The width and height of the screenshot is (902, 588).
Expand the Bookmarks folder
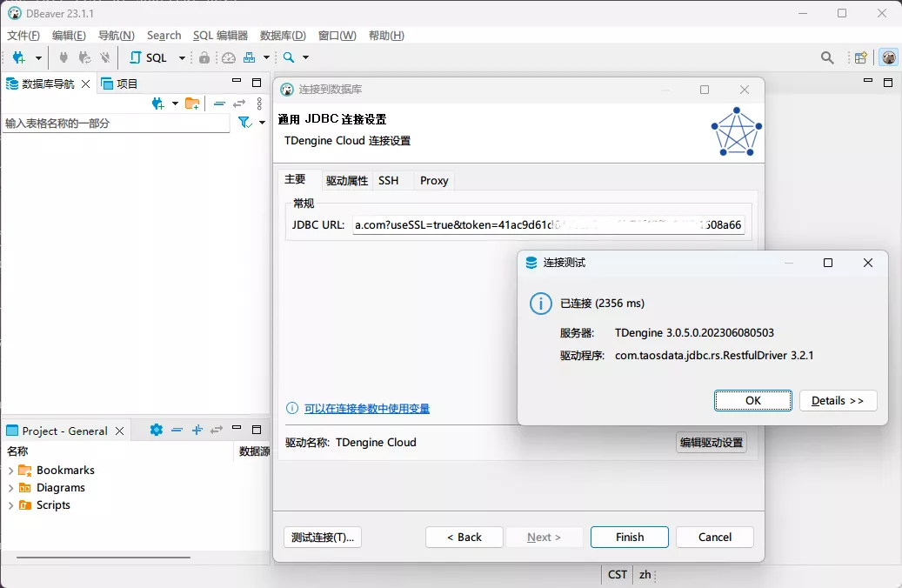[x=10, y=471]
